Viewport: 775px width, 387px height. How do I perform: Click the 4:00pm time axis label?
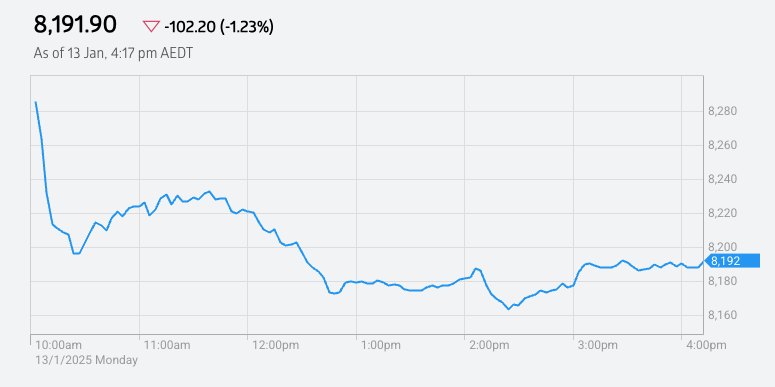click(x=706, y=345)
